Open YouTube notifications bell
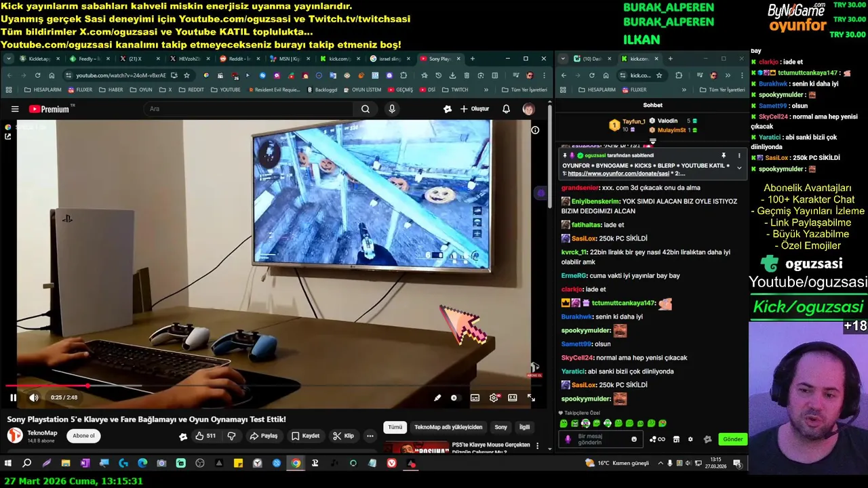 506,109
